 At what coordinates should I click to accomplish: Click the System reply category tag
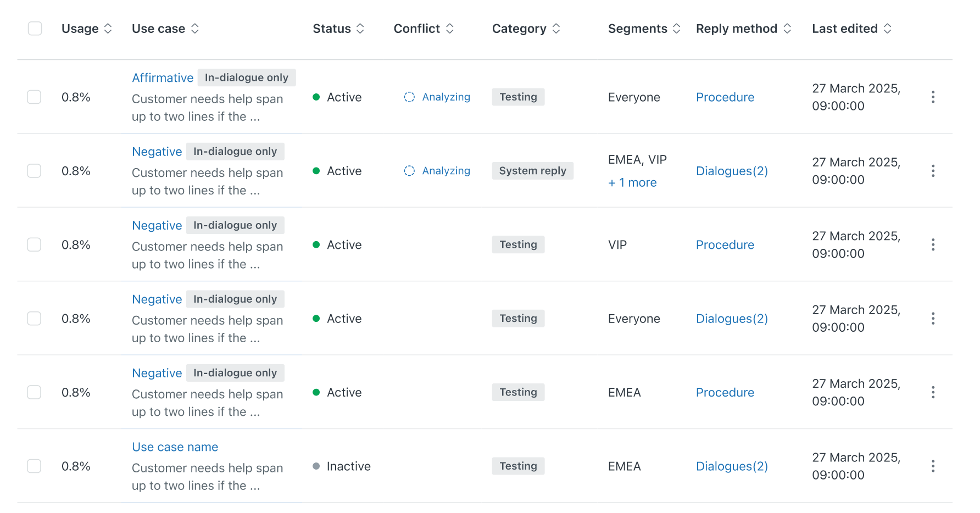(x=532, y=171)
